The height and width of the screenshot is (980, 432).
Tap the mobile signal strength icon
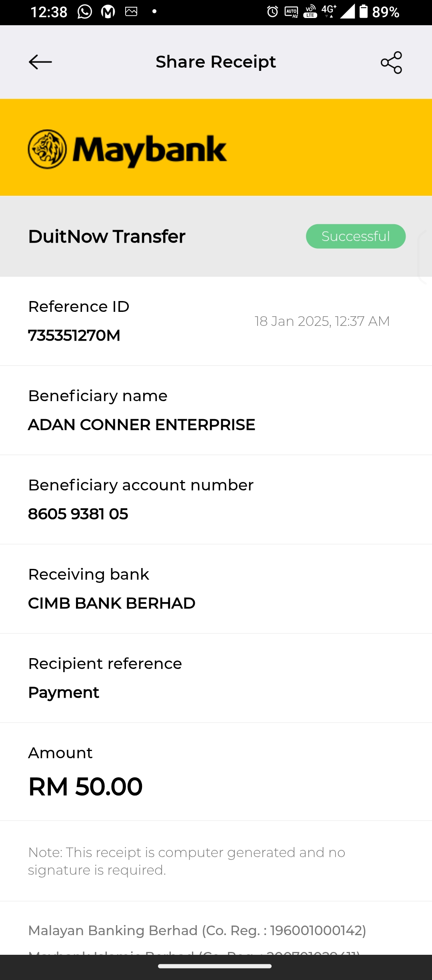[x=347, y=12]
